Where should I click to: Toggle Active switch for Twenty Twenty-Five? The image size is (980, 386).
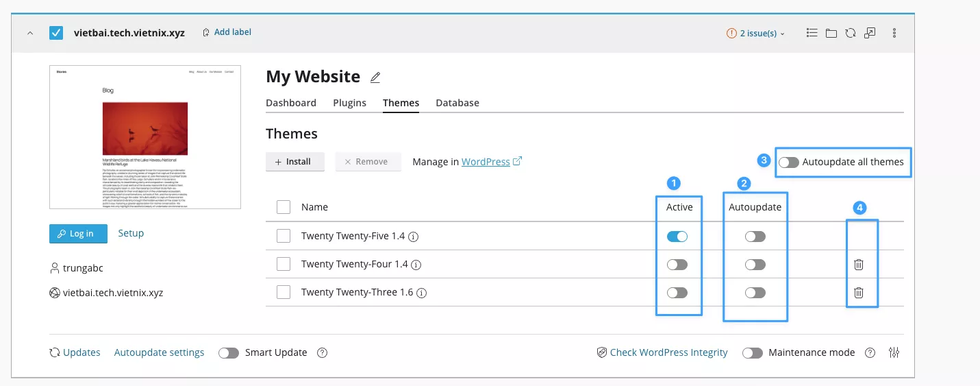click(x=677, y=237)
